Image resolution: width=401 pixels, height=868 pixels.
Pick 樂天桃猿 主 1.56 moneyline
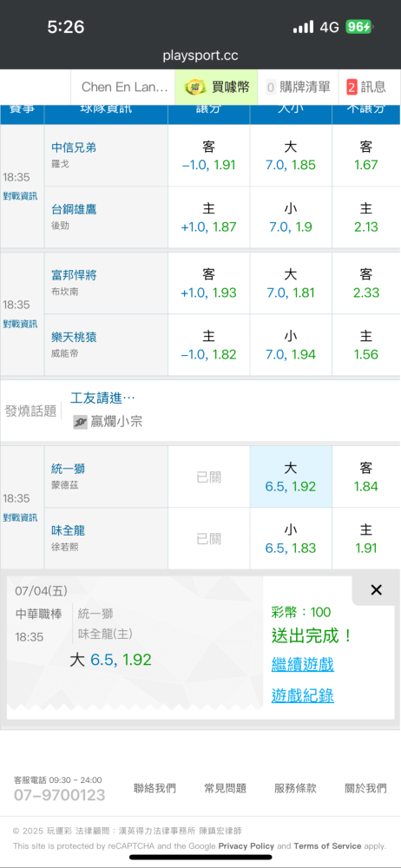tap(366, 345)
